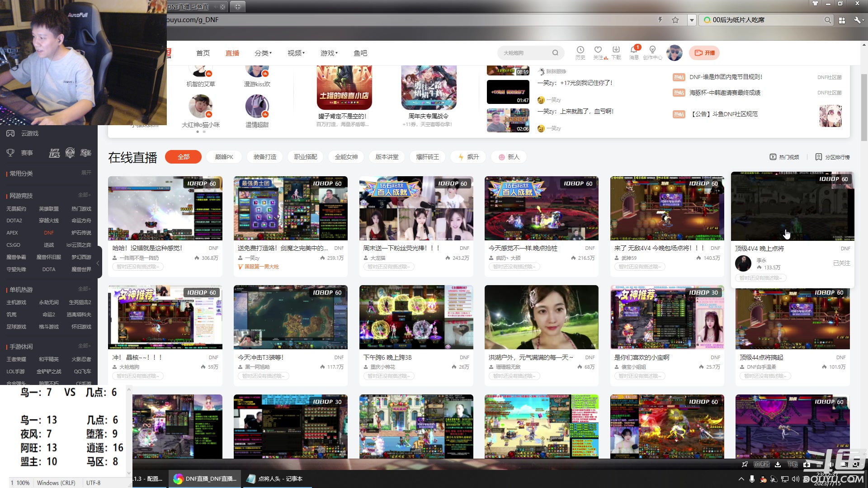Viewport: 868px width, 488px height.
Task: Open the 历史 history icon
Action: 580,50
